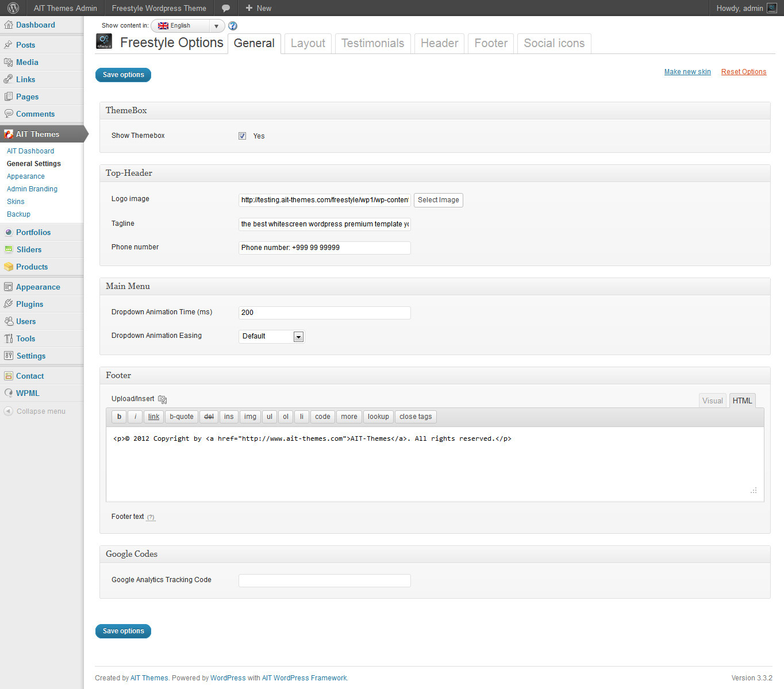This screenshot has height=689, width=784.
Task: Click the Make new skin link
Action: [687, 72]
